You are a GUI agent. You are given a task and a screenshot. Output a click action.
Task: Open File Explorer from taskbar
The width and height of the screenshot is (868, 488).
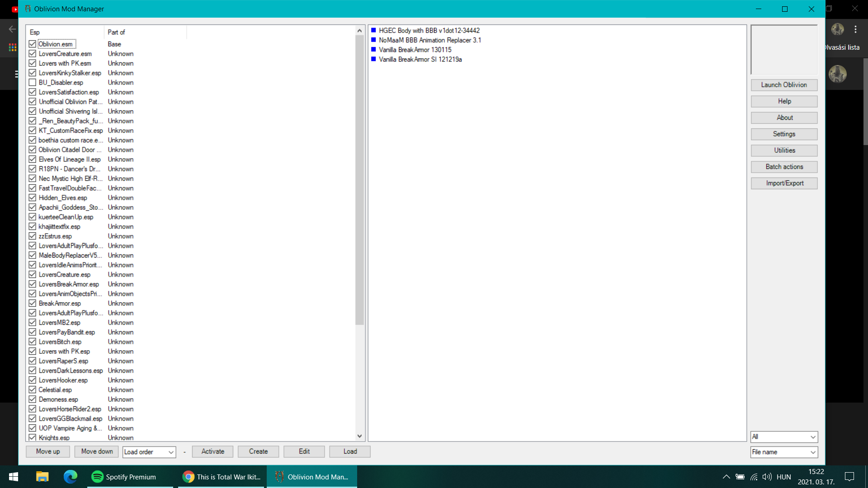[x=42, y=477]
